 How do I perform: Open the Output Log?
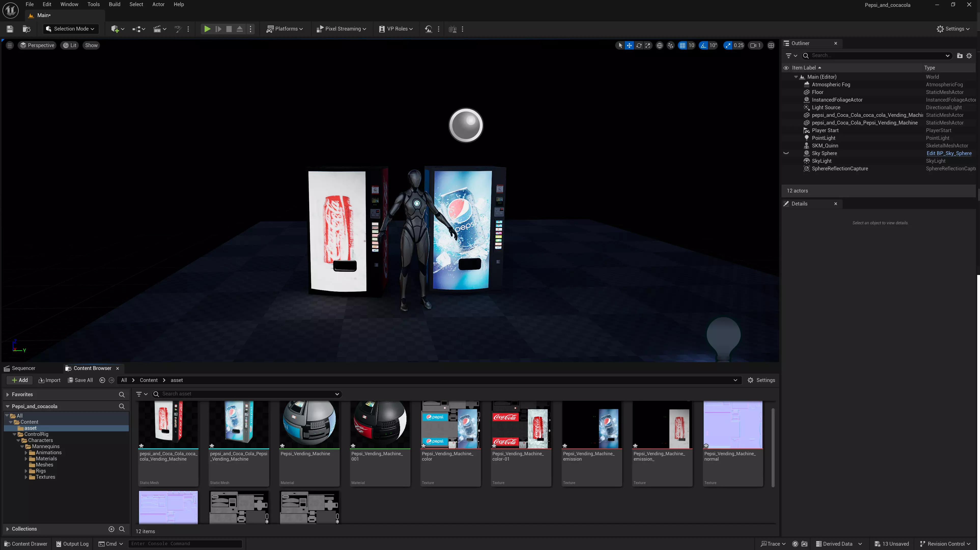point(72,544)
